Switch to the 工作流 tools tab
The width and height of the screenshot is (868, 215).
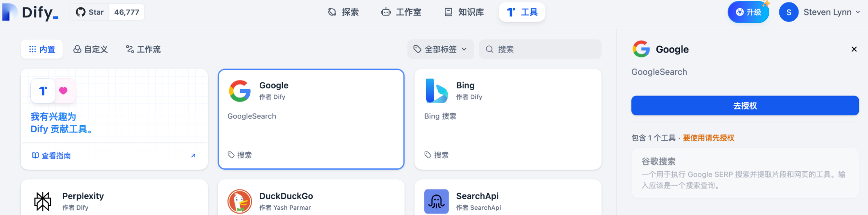[x=143, y=49]
